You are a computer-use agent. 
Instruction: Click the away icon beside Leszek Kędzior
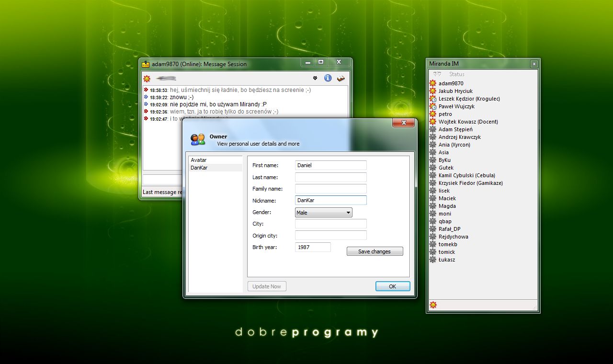click(x=433, y=99)
